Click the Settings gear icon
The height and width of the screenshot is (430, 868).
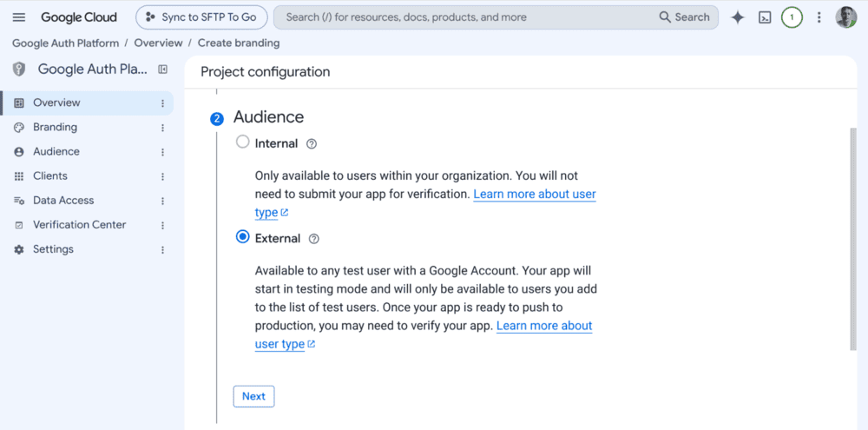click(x=19, y=249)
